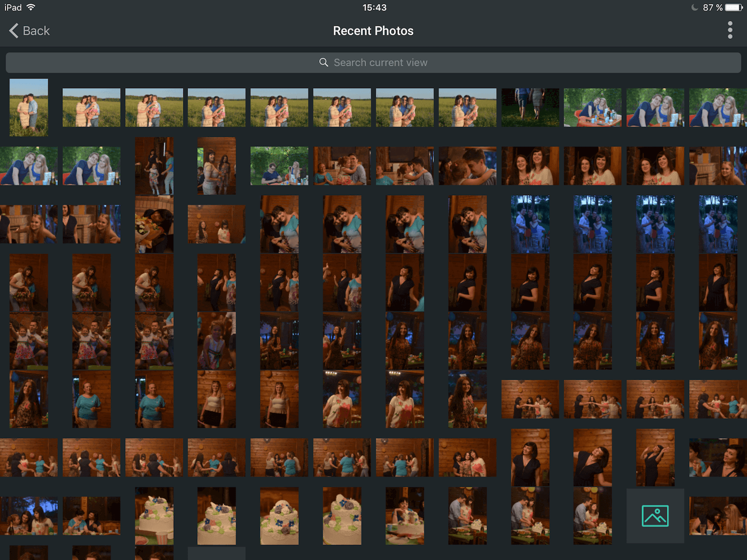Tap the battery icon in status bar
The width and height of the screenshot is (747, 560).
pyautogui.click(x=734, y=7)
